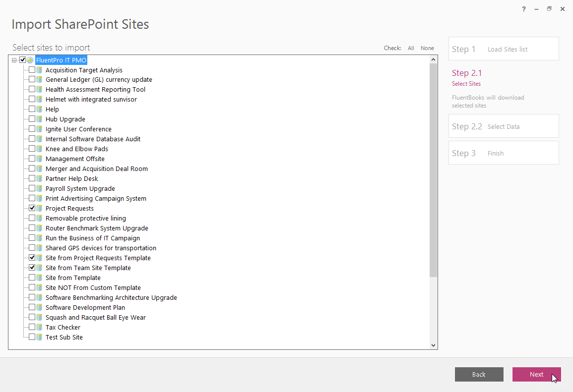Uncheck the FluentPro IT PMO root checkbox
573x392 pixels.
[22, 60]
